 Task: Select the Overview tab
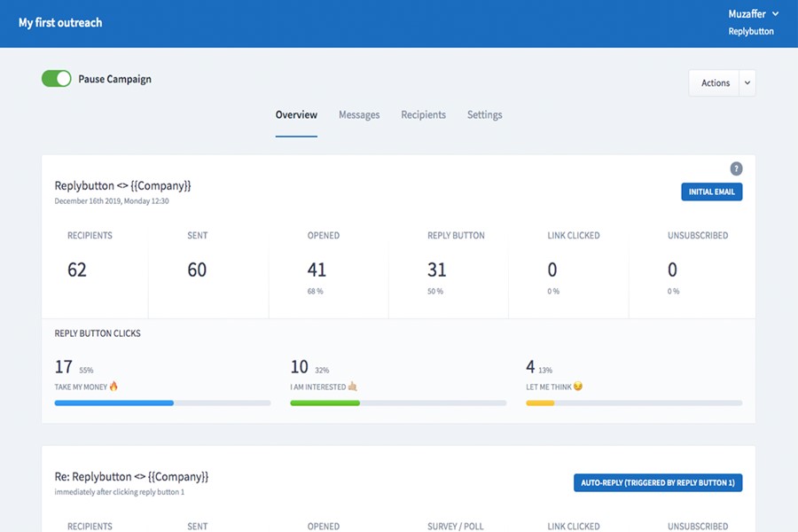pos(296,115)
